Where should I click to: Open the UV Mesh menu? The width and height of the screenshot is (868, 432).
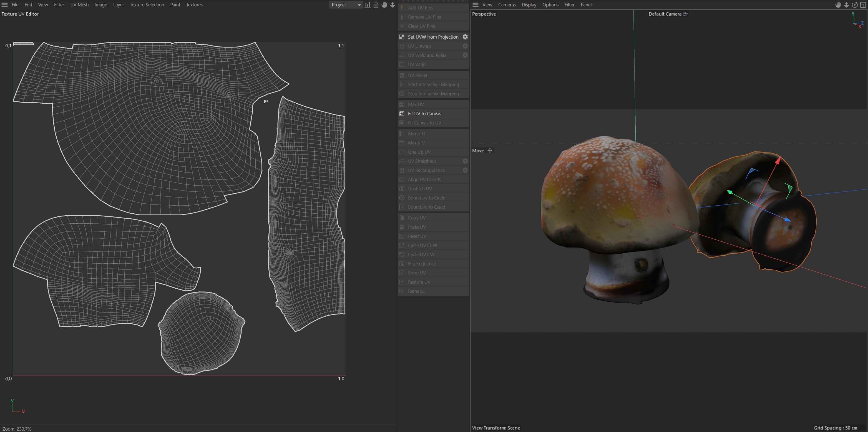tap(79, 5)
